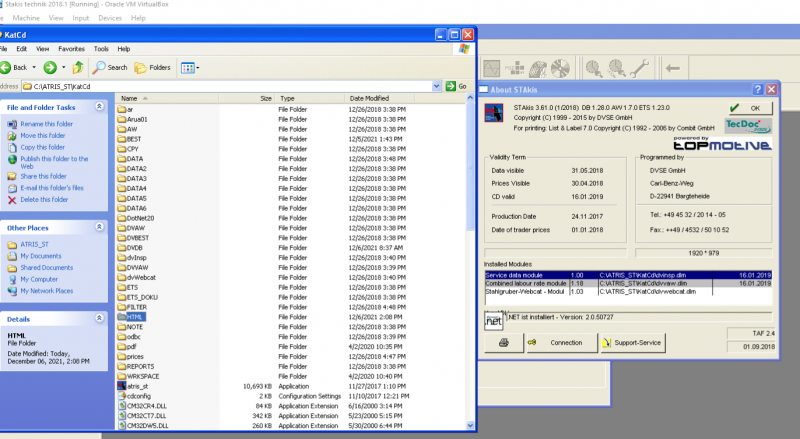Image resolution: width=800 pixels, height=439 pixels.
Task: Open My Computer link
Action: 39,280
